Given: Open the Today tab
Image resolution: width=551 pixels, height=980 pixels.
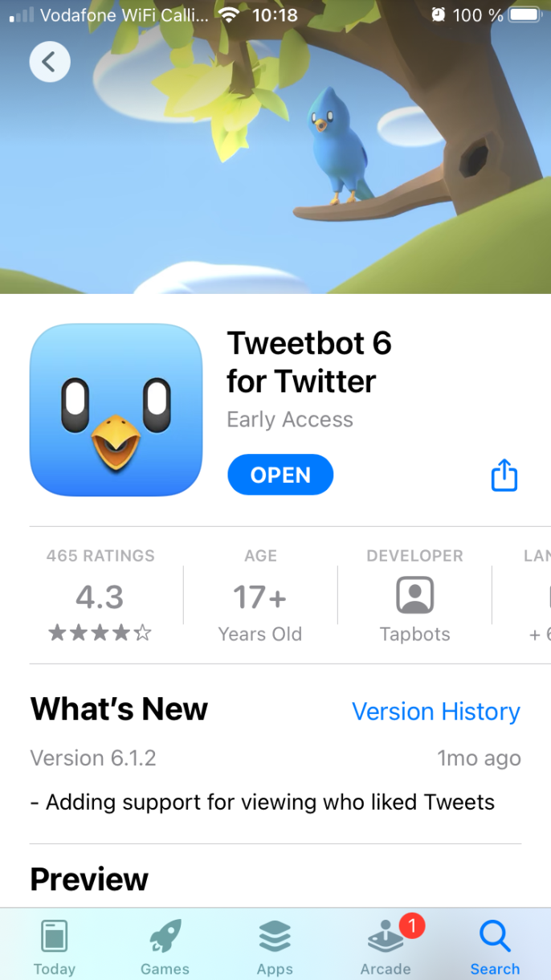Looking at the screenshot, I should click(x=55, y=947).
